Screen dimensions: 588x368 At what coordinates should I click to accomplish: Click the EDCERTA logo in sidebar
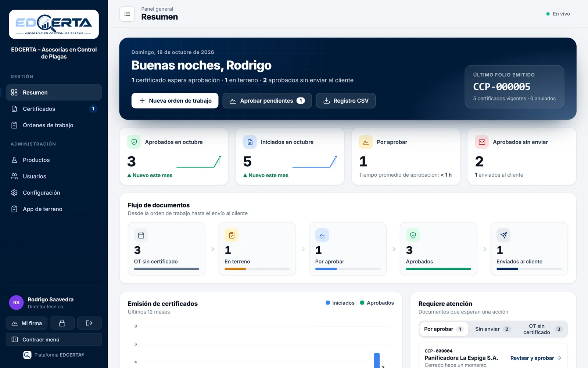point(54,24)
